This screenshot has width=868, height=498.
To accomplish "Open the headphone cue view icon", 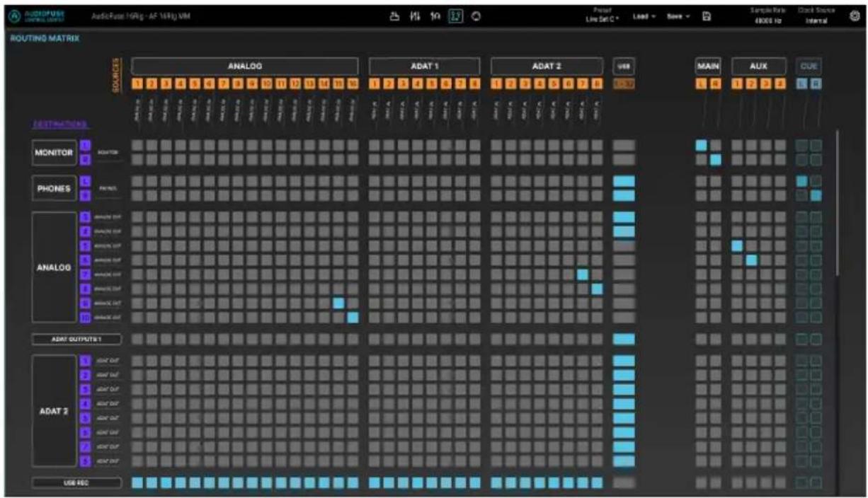I will coord(436,16).
